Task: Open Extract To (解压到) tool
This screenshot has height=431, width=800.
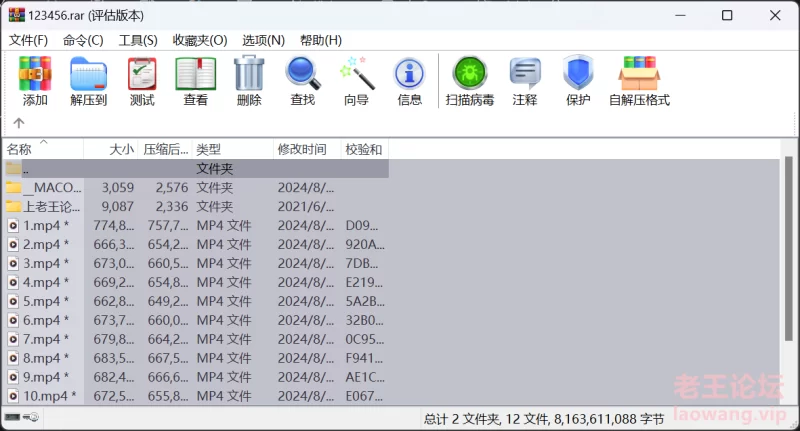Action: pos(88,74)
